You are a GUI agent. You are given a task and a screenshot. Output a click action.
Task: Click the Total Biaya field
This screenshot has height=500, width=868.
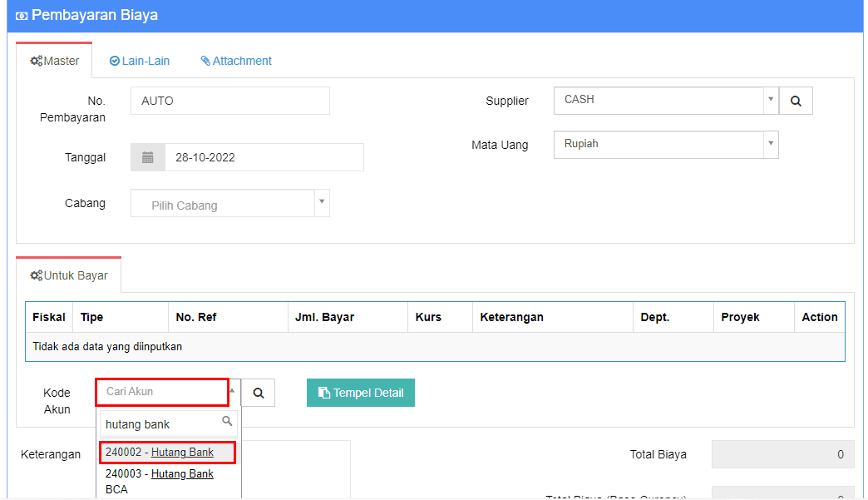(782, 454)
